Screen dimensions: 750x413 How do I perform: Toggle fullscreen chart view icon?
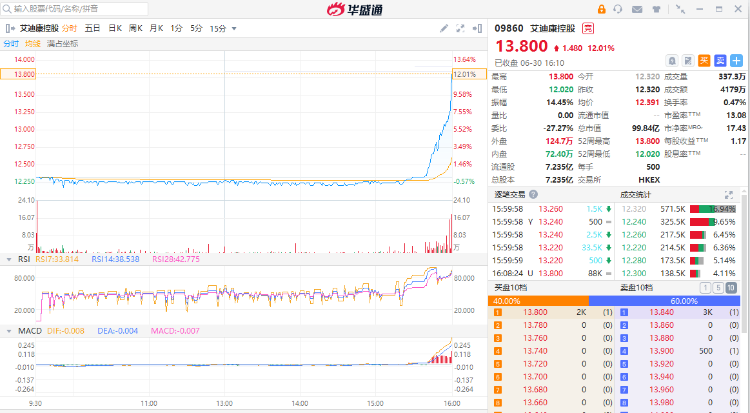[460, 29]
